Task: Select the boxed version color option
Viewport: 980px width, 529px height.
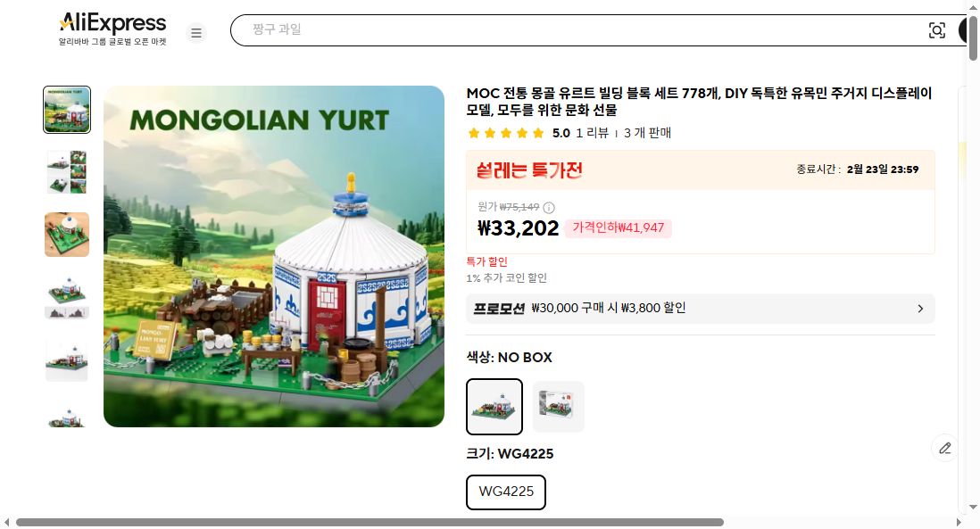Action: coord(558,407)
